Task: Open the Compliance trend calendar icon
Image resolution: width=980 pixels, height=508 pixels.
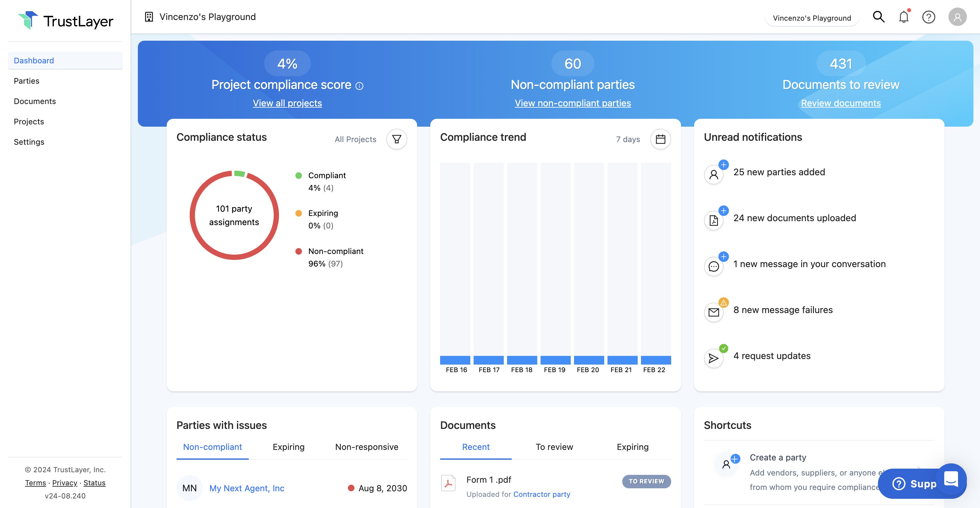Action: [x=660, y=139]
